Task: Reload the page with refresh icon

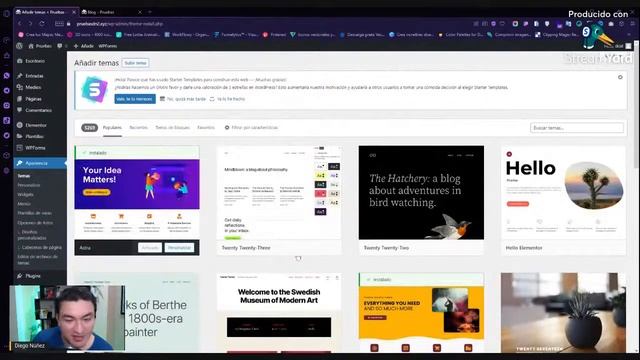Action: pos(42,24)
